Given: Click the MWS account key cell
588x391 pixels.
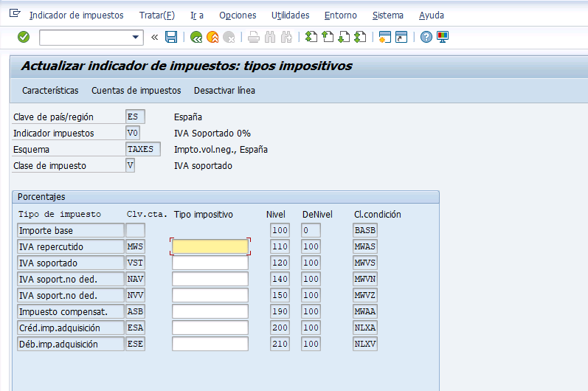Looking at the screenshot, I should pos(135,246).
